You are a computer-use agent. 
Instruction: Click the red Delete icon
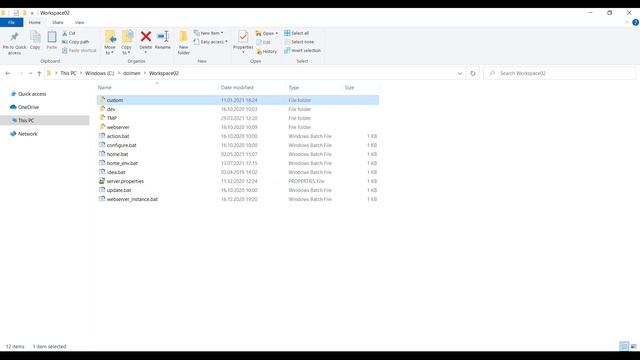[x=146, y=37]
